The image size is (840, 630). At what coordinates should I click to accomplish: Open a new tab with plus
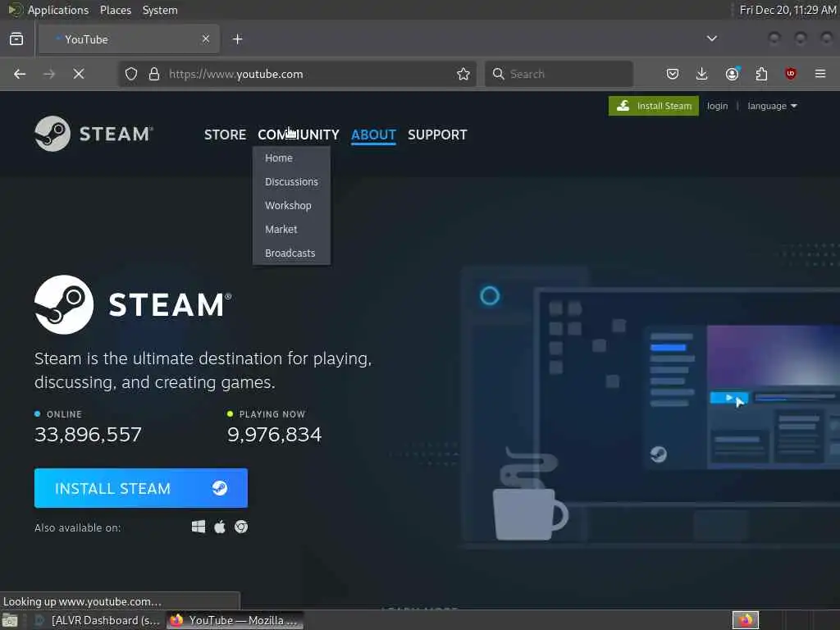[238, 39]
